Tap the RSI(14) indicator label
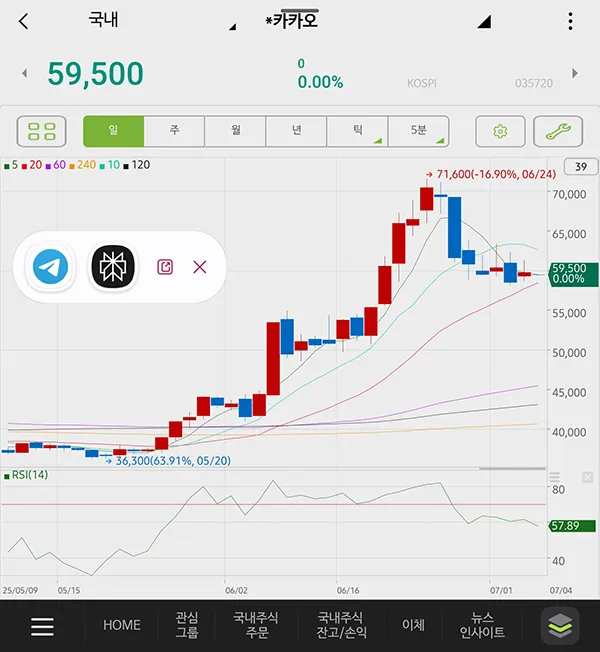The width and height of the screenshot is (600, 652). pos(26,475)
